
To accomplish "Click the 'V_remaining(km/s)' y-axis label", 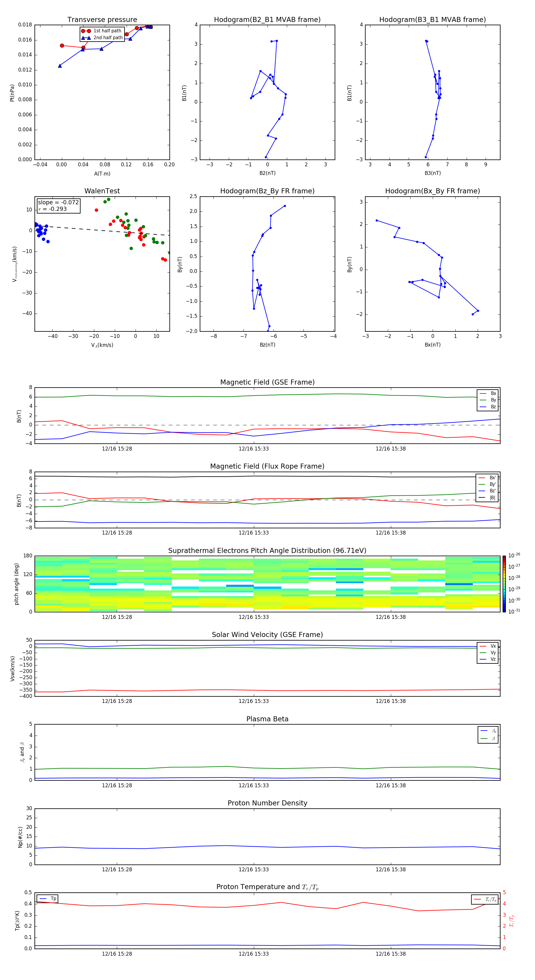I will pos(15,264).
